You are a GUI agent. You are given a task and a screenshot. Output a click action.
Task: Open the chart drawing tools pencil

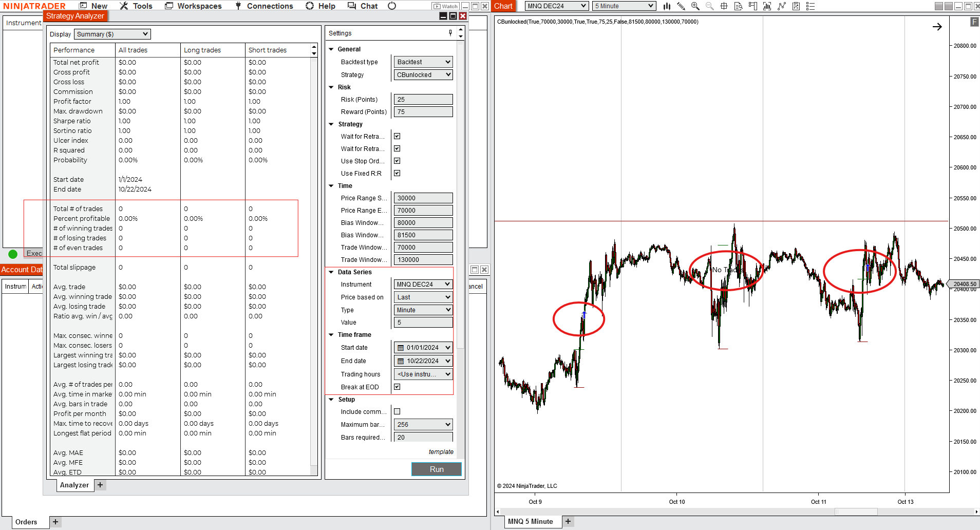tap(681, 6)
